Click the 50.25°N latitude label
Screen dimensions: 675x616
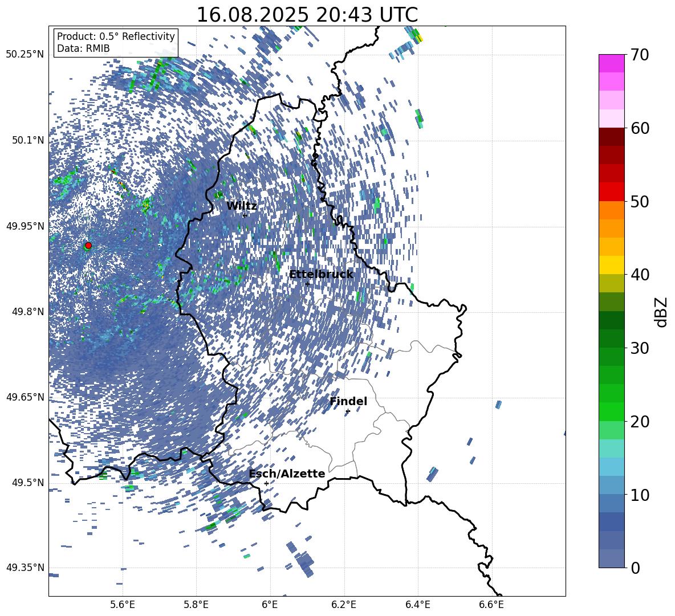coord(25,55)
